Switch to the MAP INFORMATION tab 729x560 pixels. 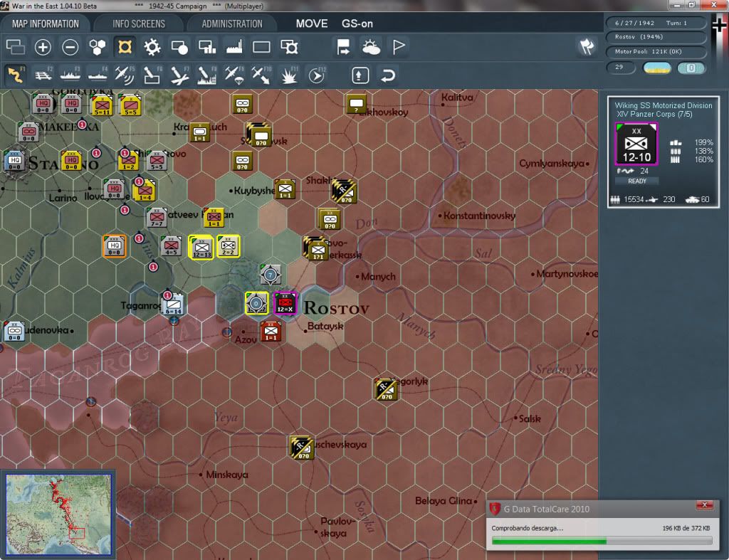coord(45,23)
